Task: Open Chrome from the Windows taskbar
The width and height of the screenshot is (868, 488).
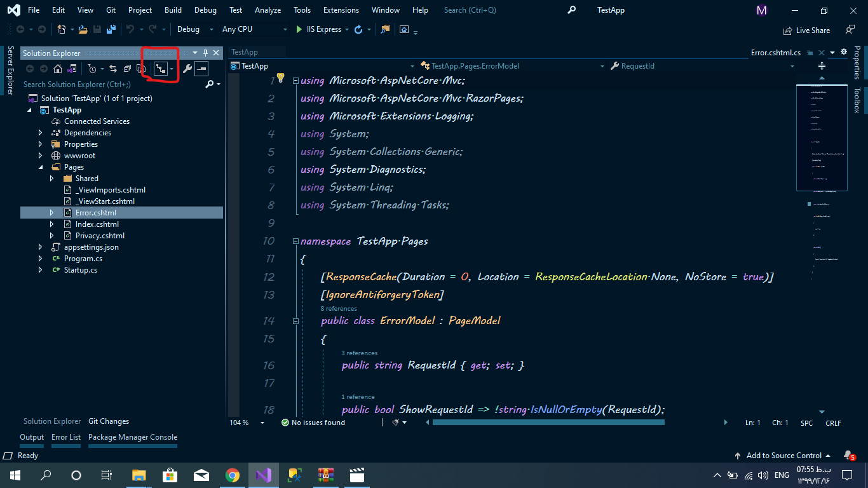Action: coord(232,475)
